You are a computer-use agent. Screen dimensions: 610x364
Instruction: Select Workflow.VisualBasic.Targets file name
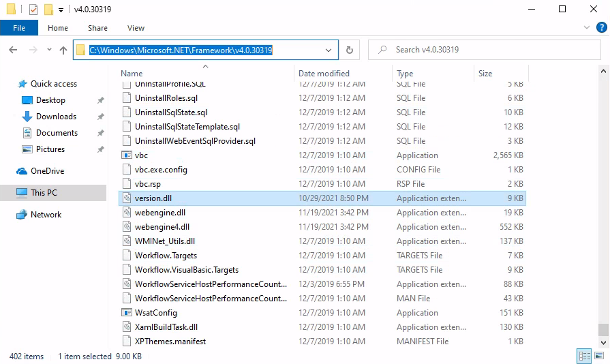pos(186,270)
